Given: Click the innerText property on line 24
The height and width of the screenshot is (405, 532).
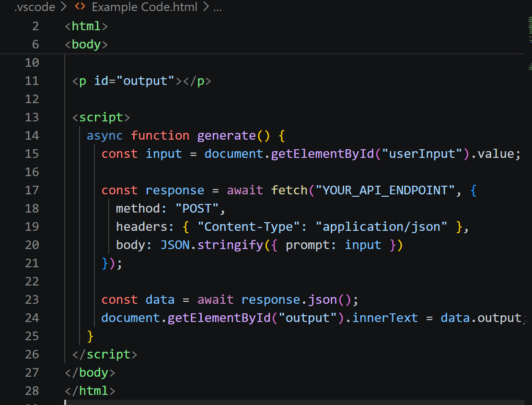Looking at the screenshot, I should (385, 318).
